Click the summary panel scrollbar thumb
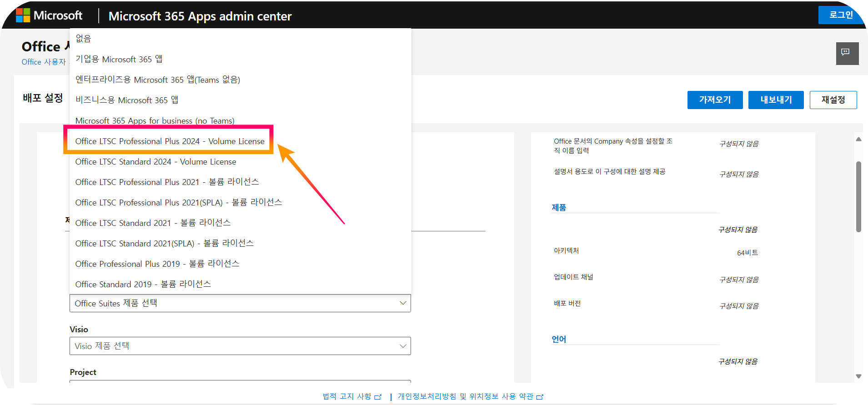This screenshot has width=868, height=405. (858, 196)
